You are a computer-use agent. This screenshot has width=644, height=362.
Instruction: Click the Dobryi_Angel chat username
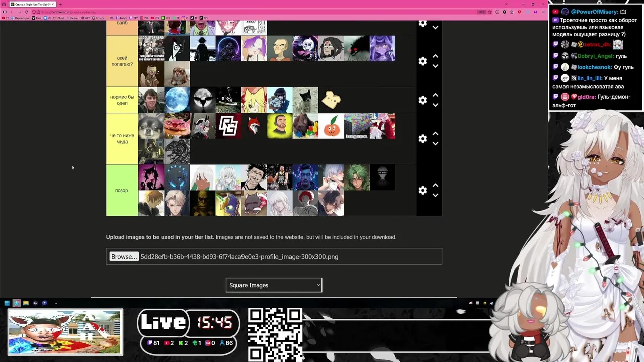pos(595,56)
